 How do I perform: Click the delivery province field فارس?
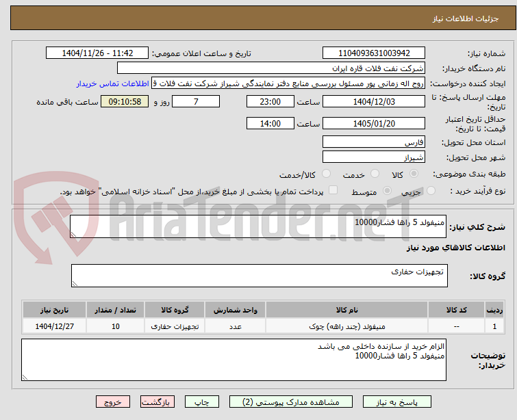[x=374, y=142]
